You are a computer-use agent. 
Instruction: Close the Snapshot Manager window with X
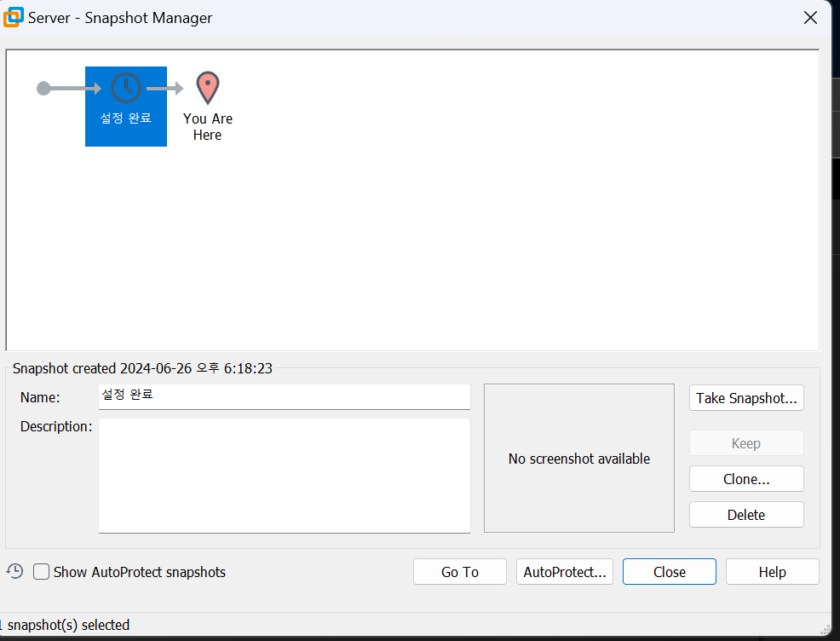pos(810,18)
